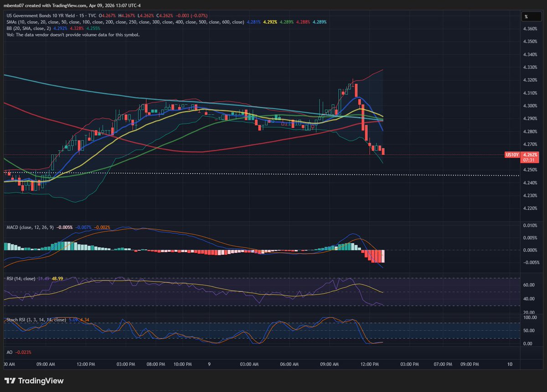Click 4.280% on the price axis
The height and width of the screenshot is (392, 547).
(x=531, y=132)
